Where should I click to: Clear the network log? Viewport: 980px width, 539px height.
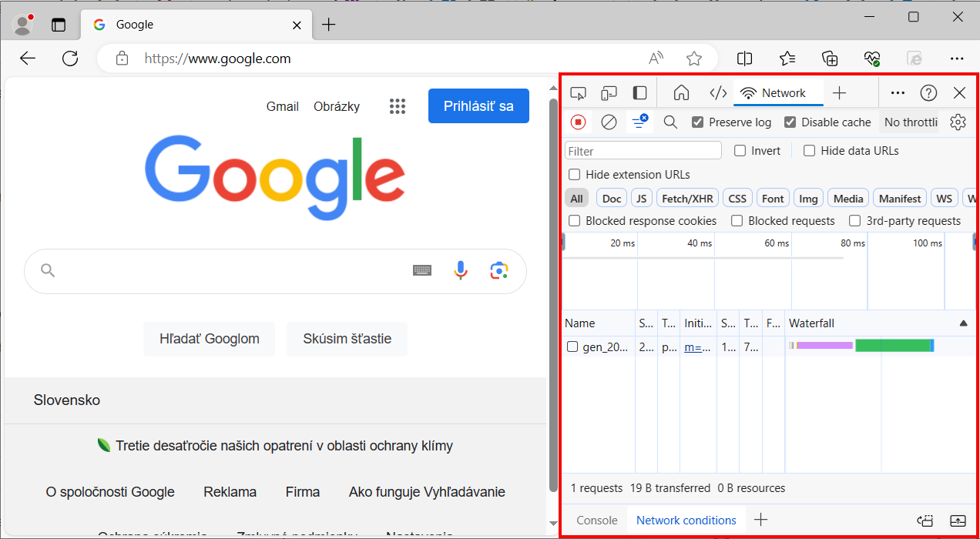tap(609, 122)
